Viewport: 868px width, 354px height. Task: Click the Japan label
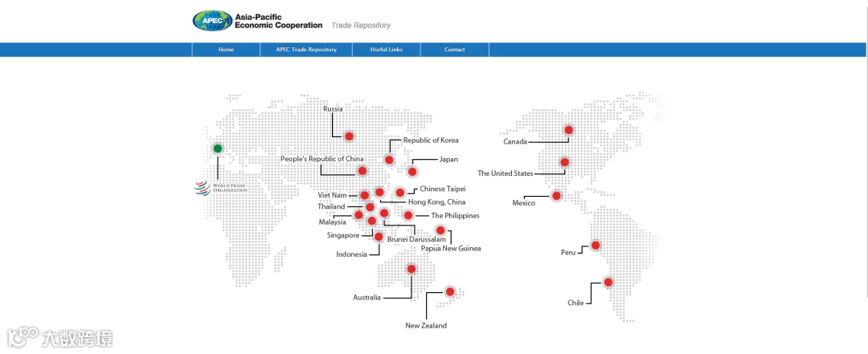449,159
